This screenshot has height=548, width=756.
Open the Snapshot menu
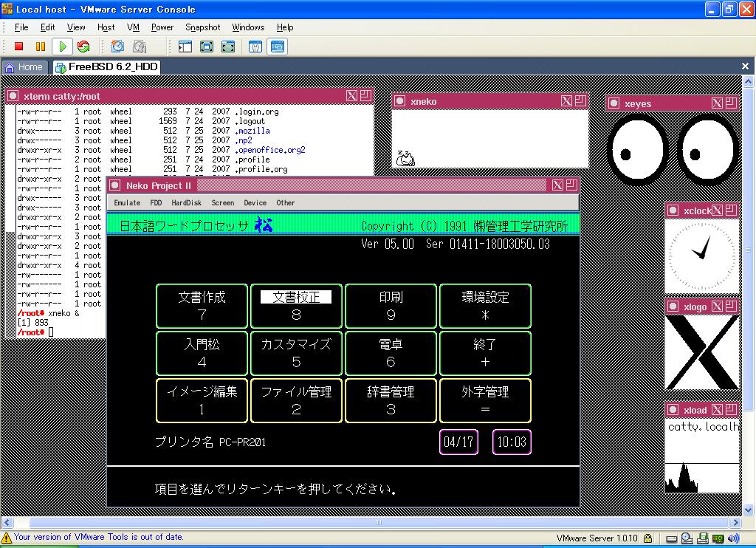(202, 27)
